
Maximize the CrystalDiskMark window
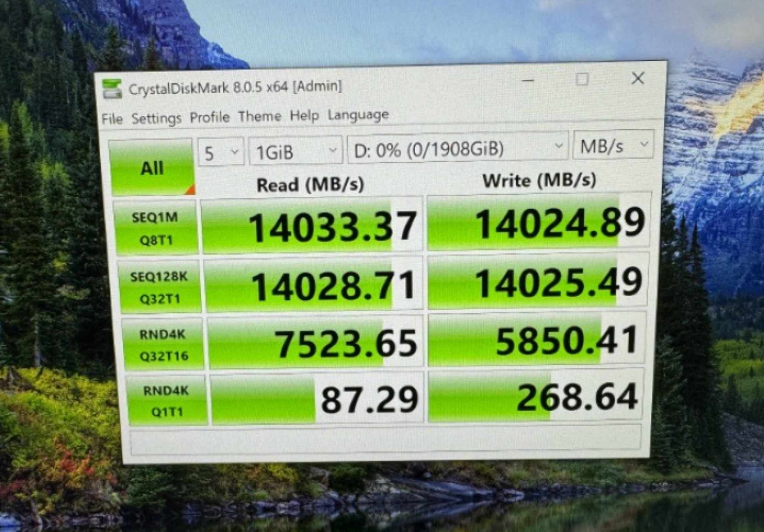[x=582, y=79]
